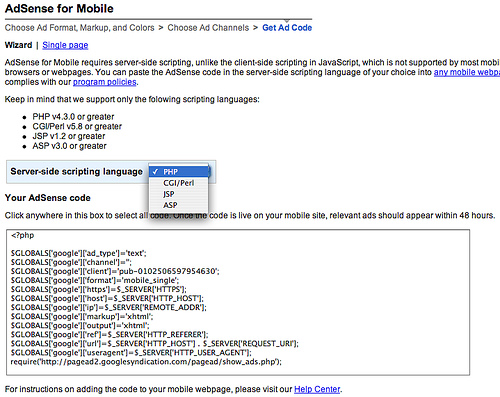Select the Get Ad Code step
The height and width of the screenshot is (397, 500).
[287, 28]
